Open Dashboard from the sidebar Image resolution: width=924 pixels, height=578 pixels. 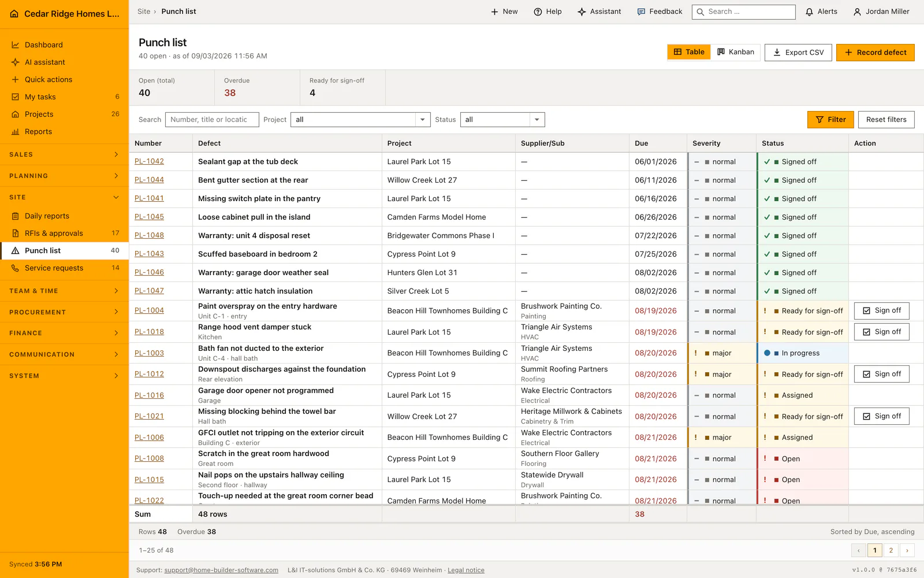tap(64, 45)
